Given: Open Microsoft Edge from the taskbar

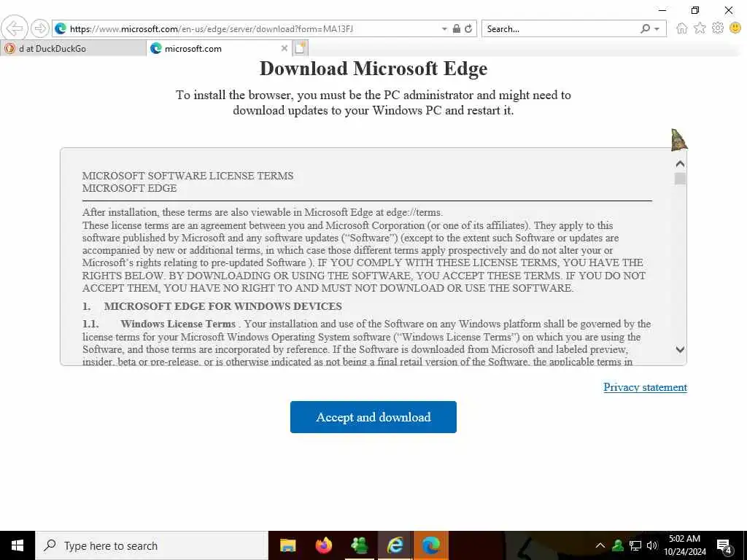Looking at the screenshot, I should 430,545.
